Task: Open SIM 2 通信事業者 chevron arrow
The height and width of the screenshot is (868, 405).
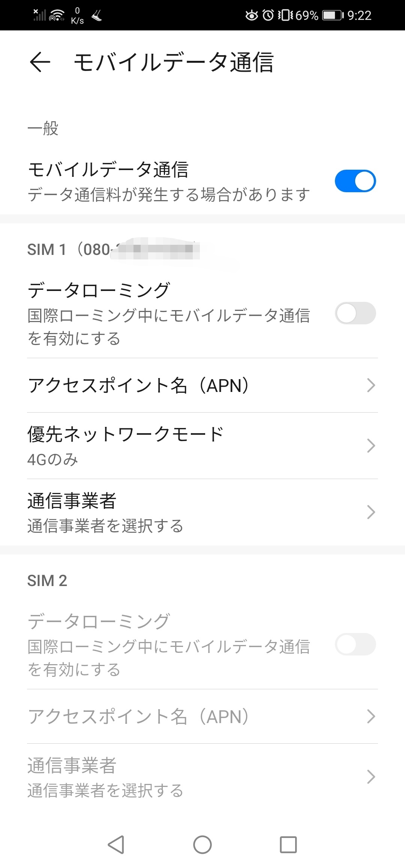Action: tap(371, 777)
